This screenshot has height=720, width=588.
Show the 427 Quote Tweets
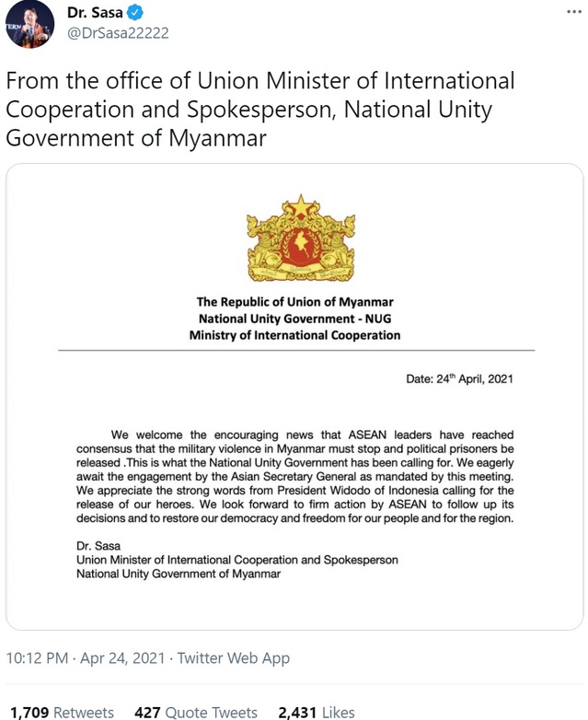(196, 712)
